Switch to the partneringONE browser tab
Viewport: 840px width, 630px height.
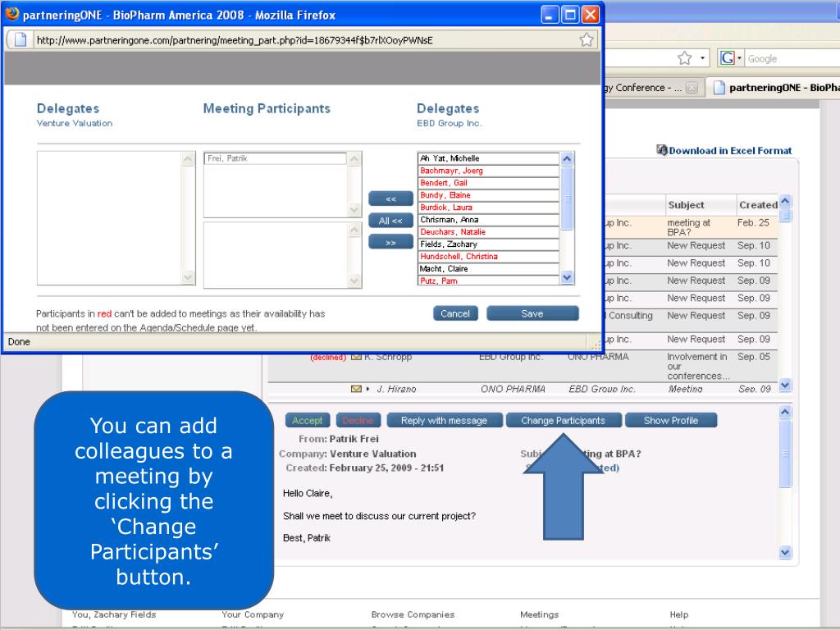[x=774, y=88]
